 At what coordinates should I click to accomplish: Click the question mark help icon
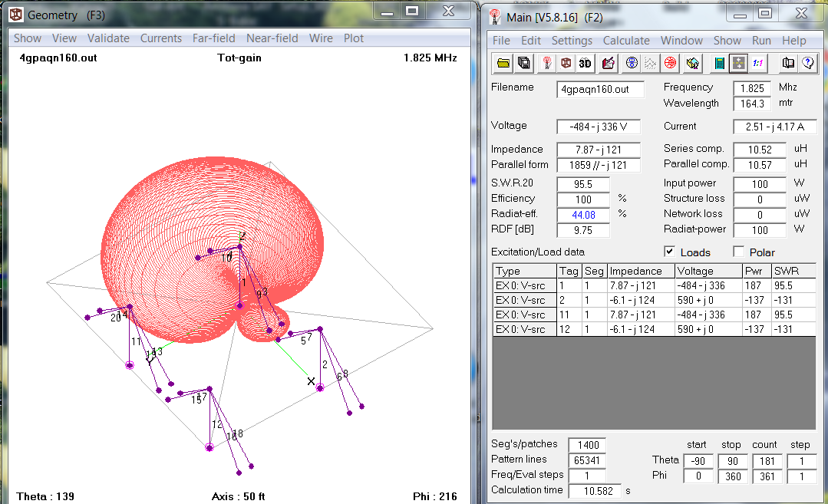pos(807,64)
